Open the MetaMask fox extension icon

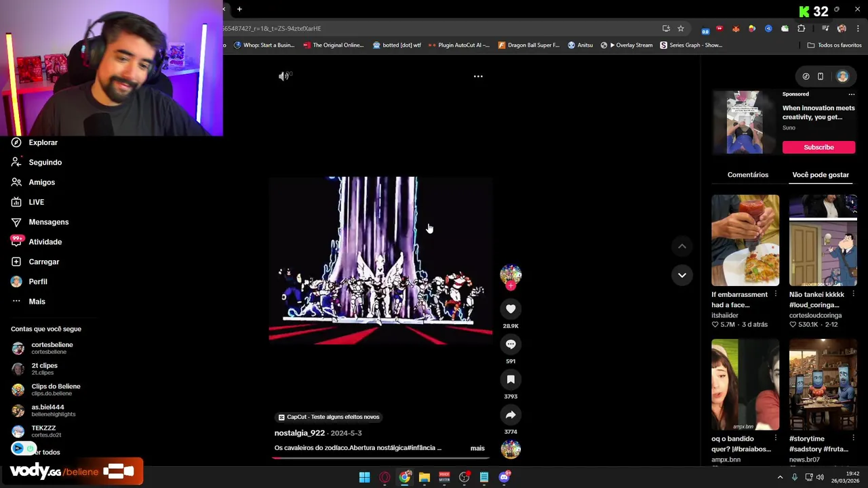pos(736,28)
